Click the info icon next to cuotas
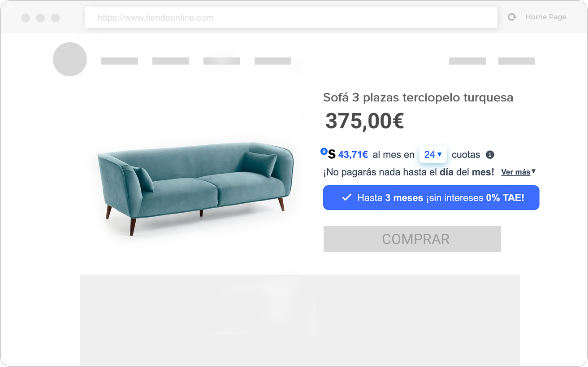The width and height of the screenshot is (588, 367). 490,155
